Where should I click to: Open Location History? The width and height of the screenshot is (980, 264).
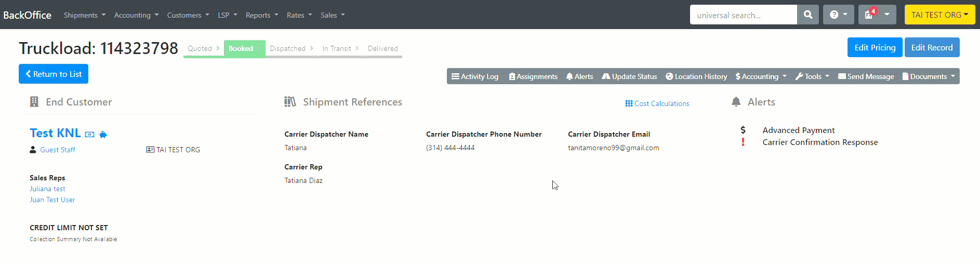(x=696, y=76)
